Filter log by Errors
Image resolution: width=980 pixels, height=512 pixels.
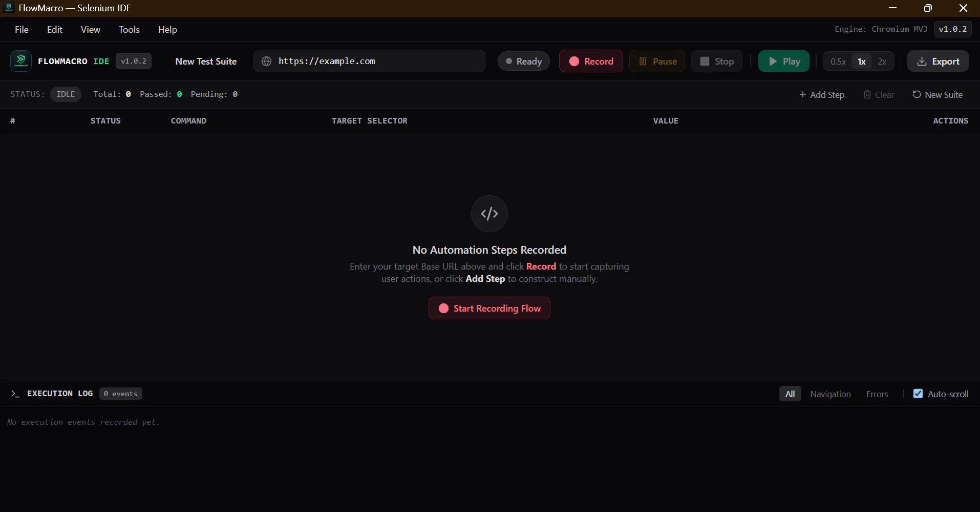pyautogui.click(x=877, y=394)
